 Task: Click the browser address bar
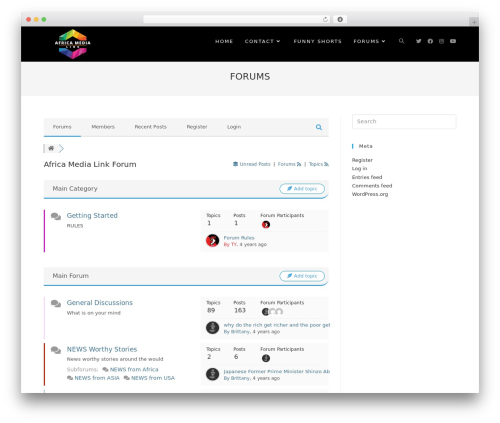point(236,19)
